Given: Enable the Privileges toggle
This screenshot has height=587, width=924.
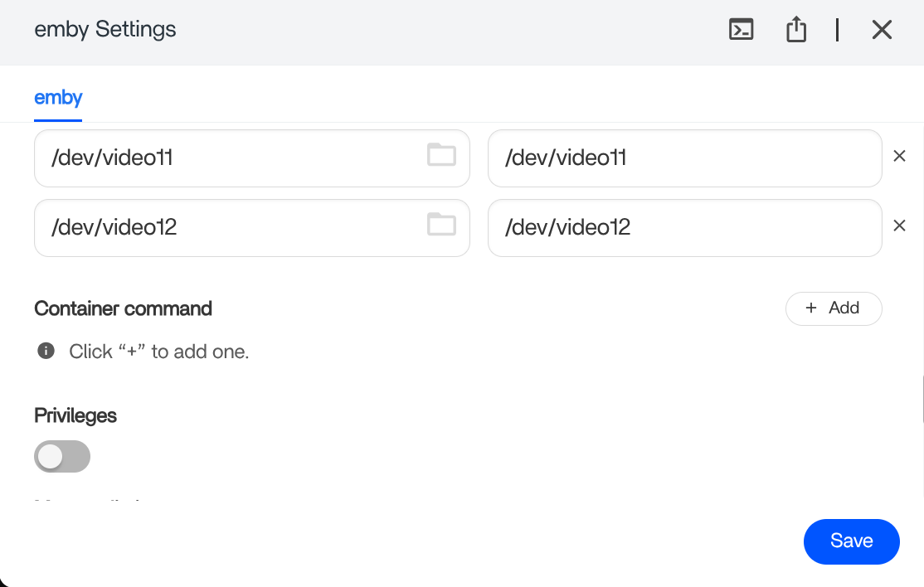Looking at the screenshot, I should coord(62,456).
